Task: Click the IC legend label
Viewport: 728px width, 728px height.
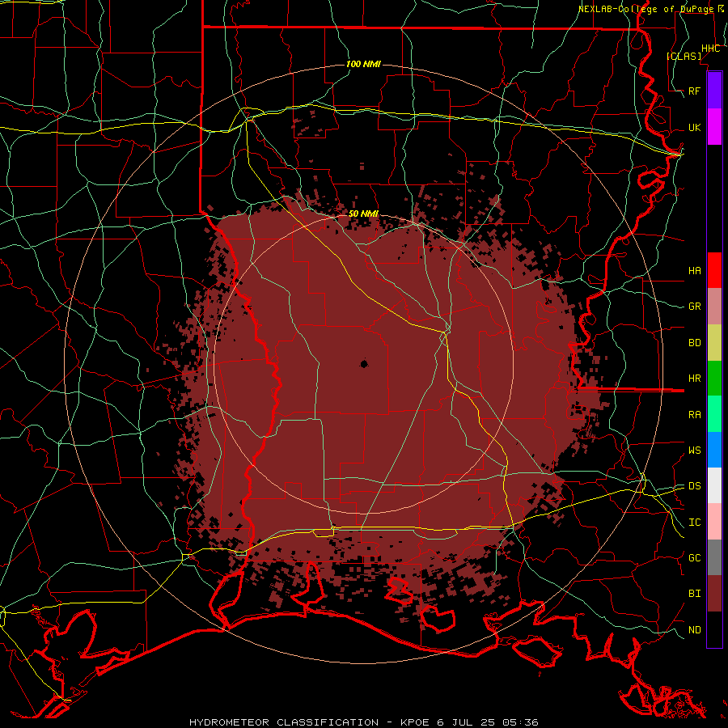Action: point(695,523)
